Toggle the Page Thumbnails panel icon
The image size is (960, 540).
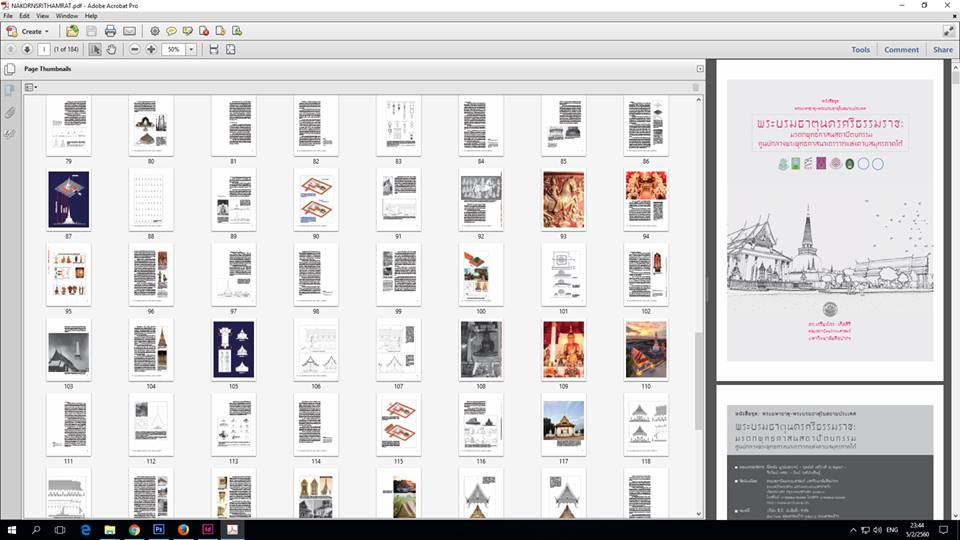click(10, 69)
